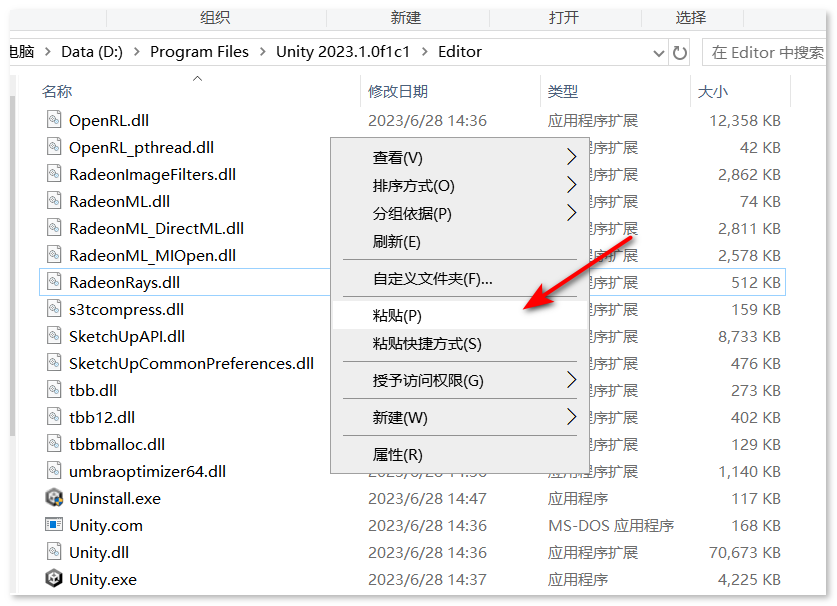Click the 12,358 KB size value
Image resolution: width=837 pixels, height=606 pixels.
pos(745,121)
